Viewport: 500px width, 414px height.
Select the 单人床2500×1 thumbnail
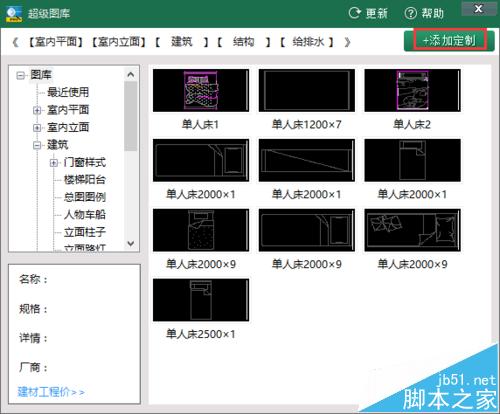click(x=201, y=300)
